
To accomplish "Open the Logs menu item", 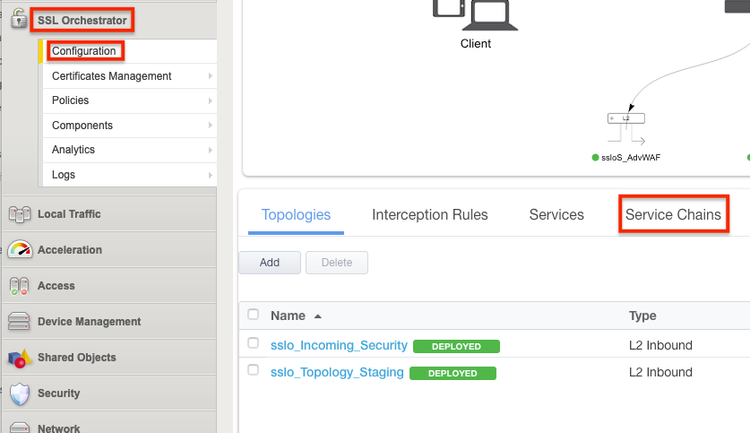I will [129, 175].
